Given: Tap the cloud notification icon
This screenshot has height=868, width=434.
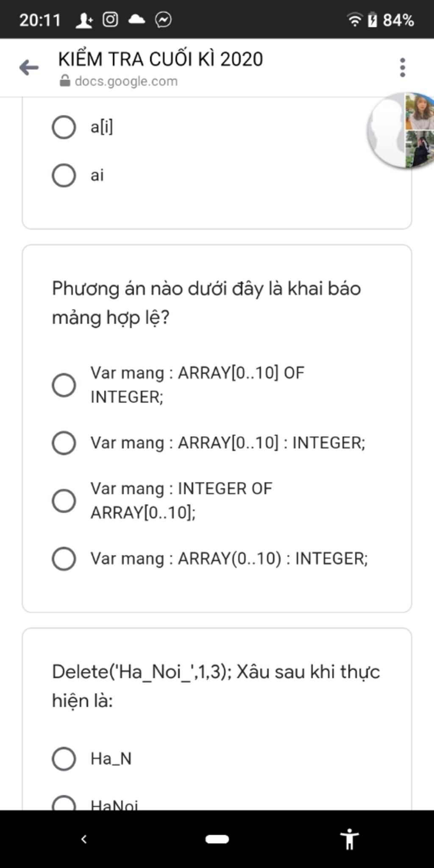Looking at the screenshot, I should tap(136, 19).
